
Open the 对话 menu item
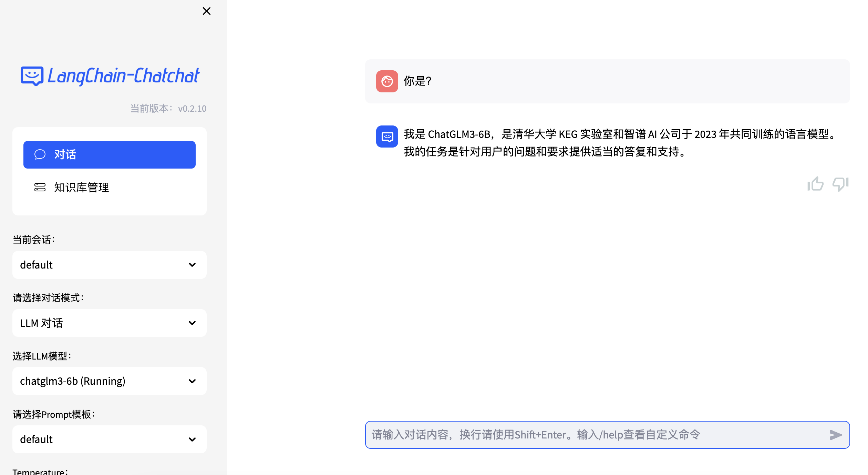coord(110,154)
